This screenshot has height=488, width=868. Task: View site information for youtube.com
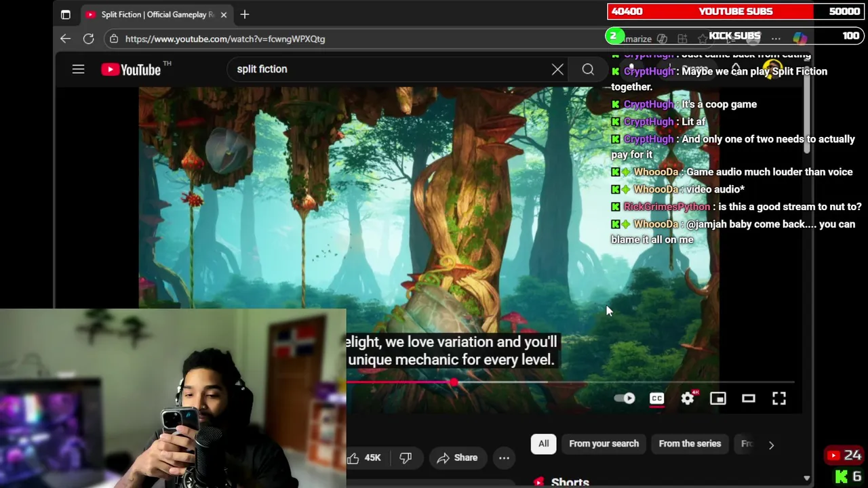[114, 39]
